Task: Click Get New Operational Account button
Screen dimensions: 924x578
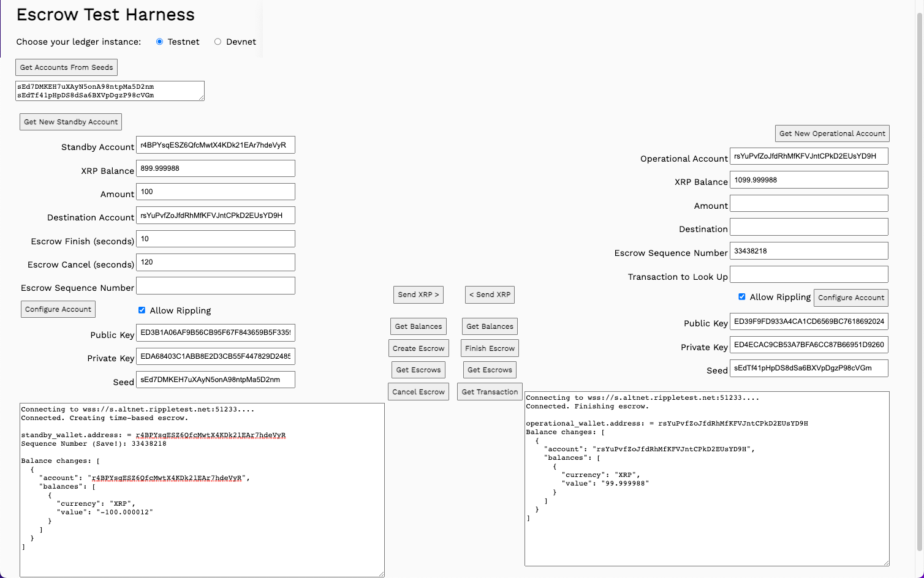Action: pyautogui.click(x=831, y=133)
